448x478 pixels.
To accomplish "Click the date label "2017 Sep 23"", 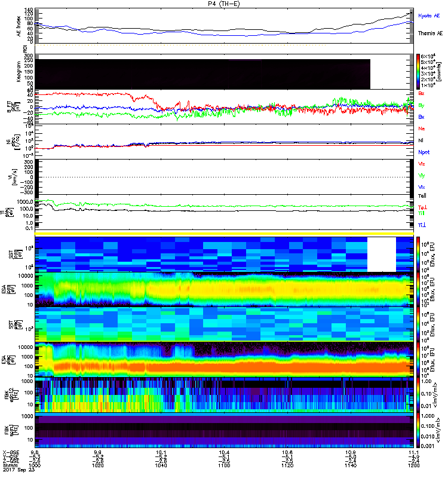I will [x=18, y=470].
